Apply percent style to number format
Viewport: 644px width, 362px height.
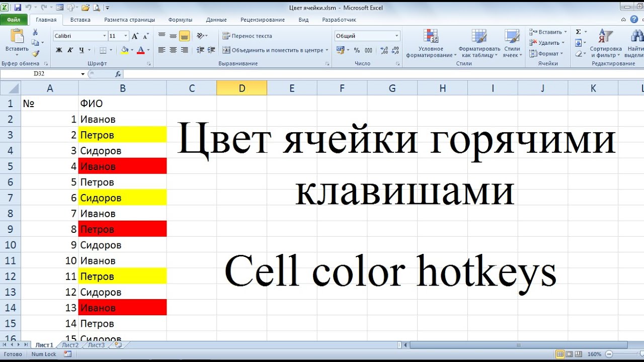pyautogui.click(x=357, y=50)
